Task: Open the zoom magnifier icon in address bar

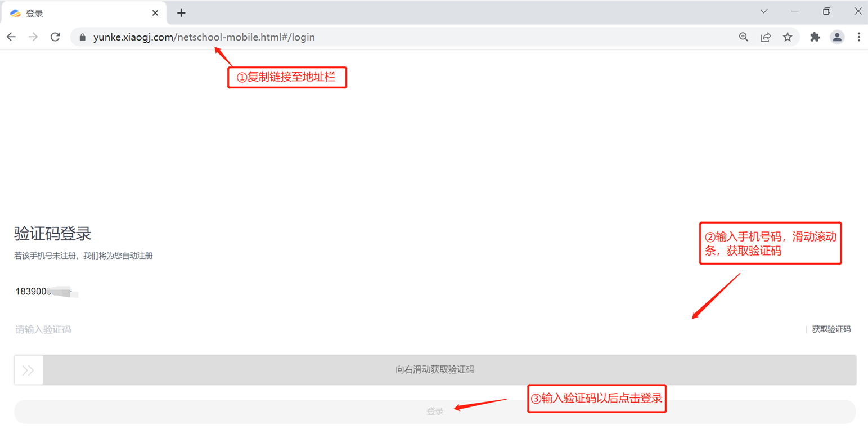Action: 744,37
